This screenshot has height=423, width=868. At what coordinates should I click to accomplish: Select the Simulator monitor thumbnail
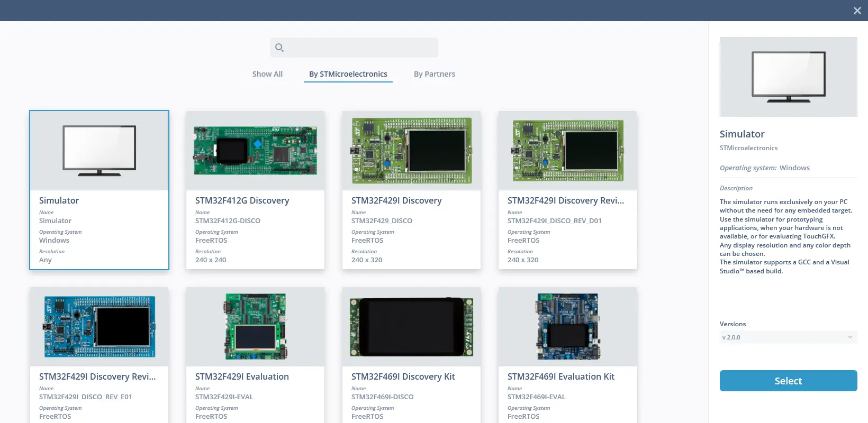(100, 151)
